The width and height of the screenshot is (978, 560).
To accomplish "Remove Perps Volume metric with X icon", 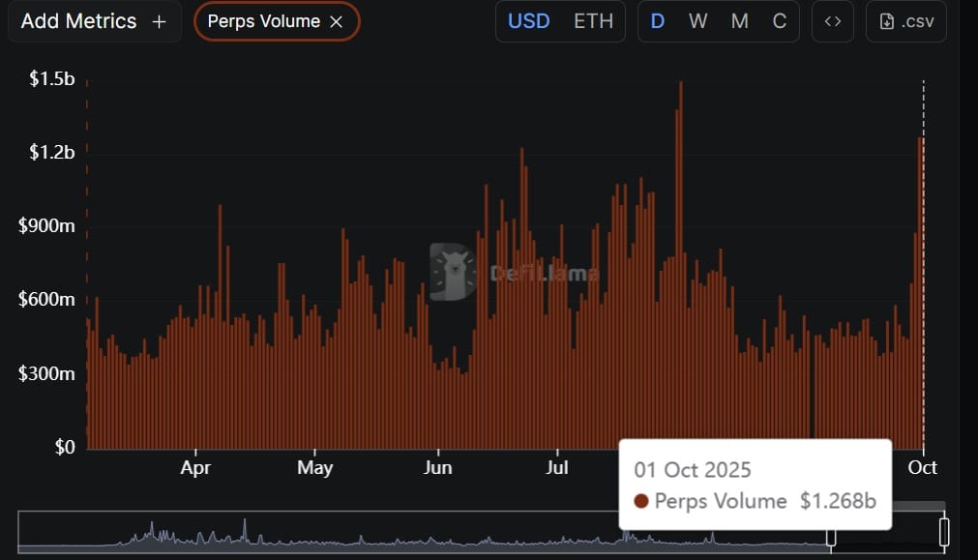I will [336, 22].
